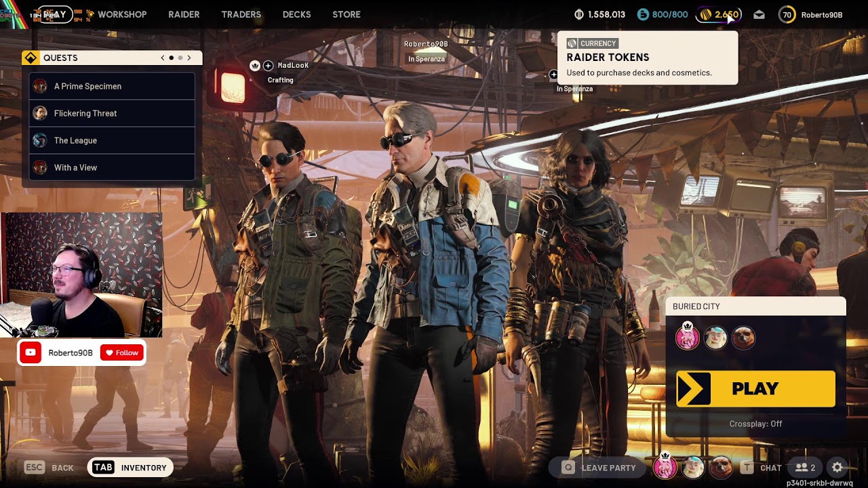
Task: Click the white cat avatar in the bottom bar
Action: (x=693, y=468)
